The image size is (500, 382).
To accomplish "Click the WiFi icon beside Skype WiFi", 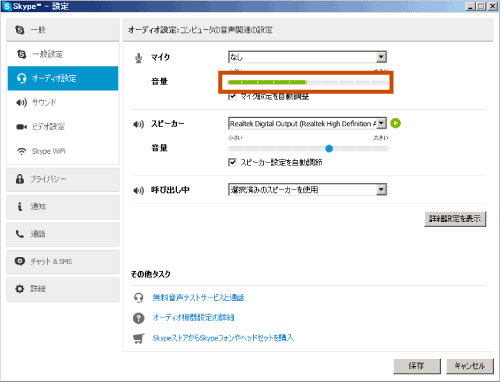I will (21, 151).
